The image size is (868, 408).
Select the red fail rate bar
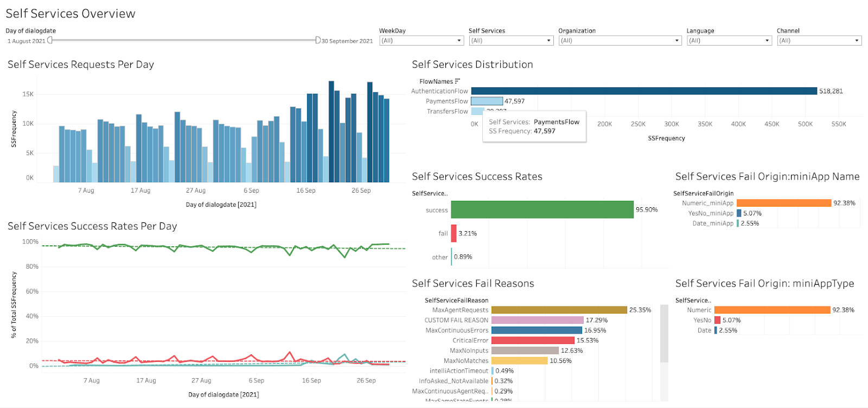(454, 233)
